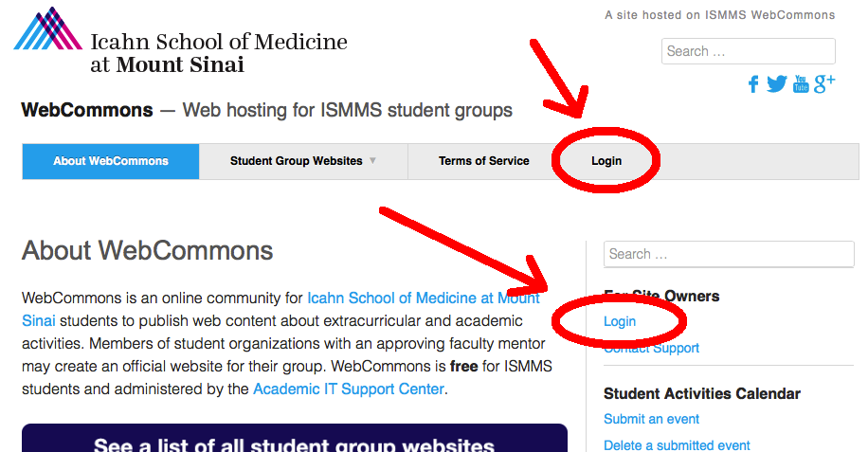The width and height of the screenshot is (868, 452).
Task: Open the YouTube social icon
Action: 801,83
